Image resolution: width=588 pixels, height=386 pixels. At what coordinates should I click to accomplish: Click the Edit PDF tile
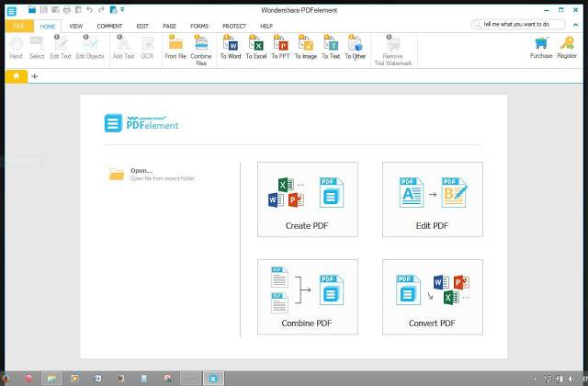(x=433, y=199)
